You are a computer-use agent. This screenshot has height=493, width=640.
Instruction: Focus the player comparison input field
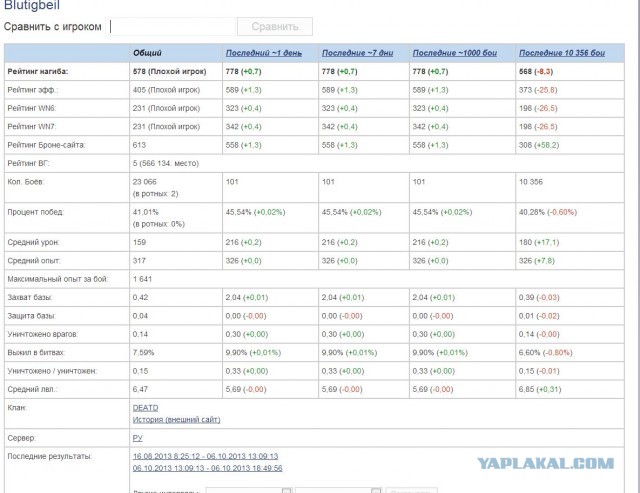[x=171, y=27]
